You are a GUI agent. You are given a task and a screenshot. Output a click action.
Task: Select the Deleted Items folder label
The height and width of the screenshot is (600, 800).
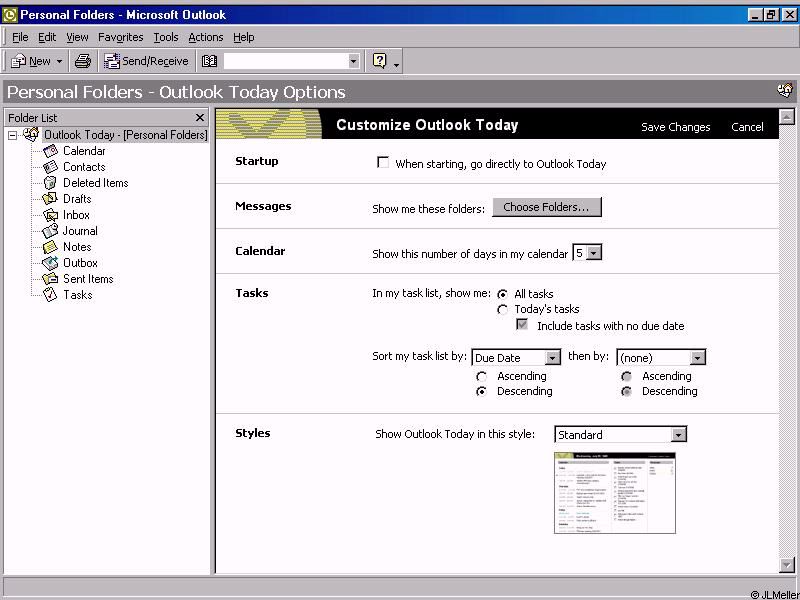click(95, 183)
